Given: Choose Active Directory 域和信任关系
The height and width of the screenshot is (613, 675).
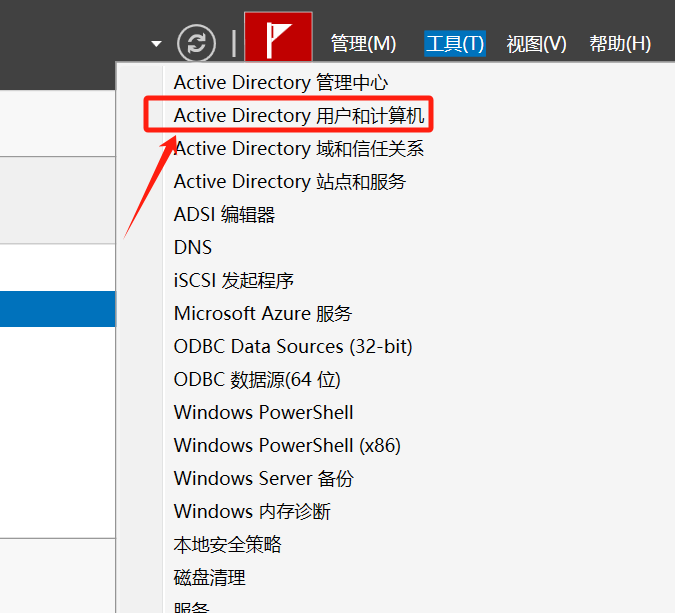Looking at the screenshot, I should [x=299, y=149].
